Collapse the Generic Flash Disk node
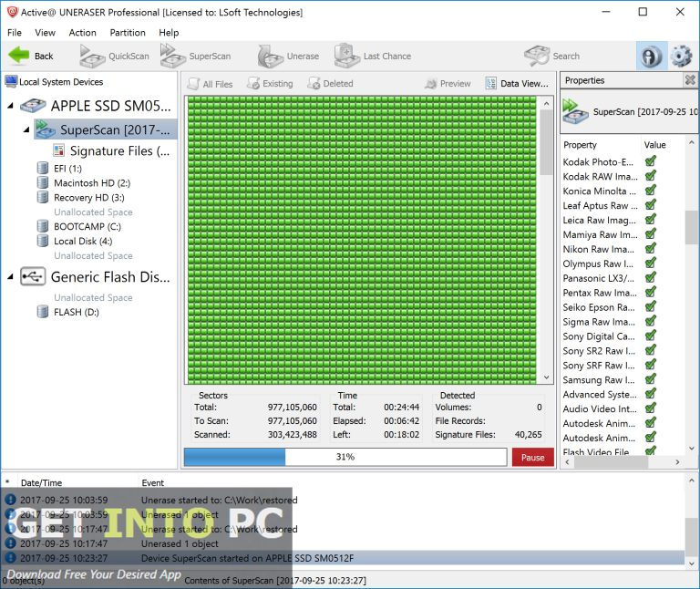Screen dimensions: 700x589 click(x=10, y=277)
